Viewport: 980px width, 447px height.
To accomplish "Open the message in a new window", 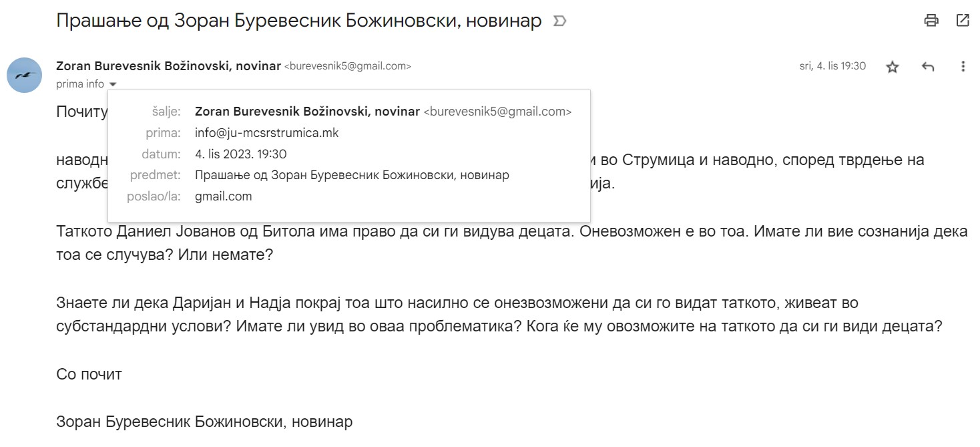I will pos(963,20).
